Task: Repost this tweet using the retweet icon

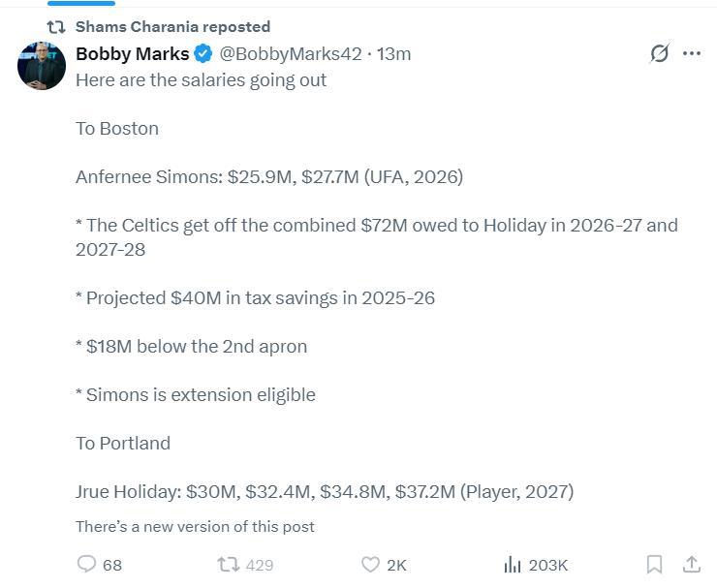Action: pos(229,564)
